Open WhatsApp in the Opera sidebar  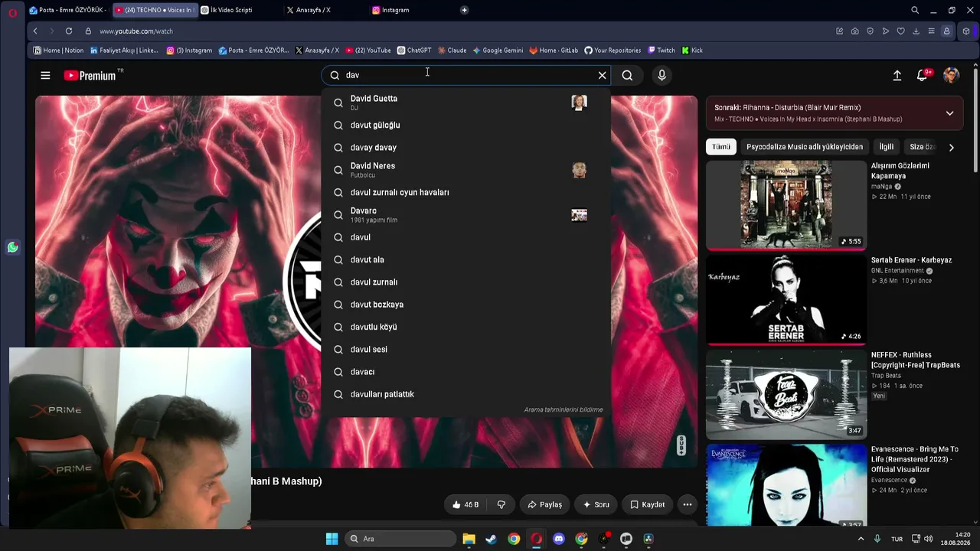tap(12, 247)
